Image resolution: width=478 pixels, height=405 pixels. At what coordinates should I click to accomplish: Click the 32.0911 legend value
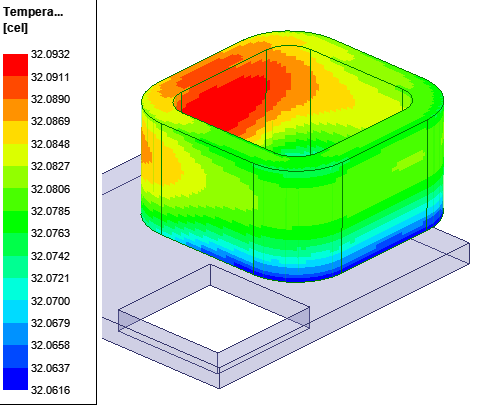pyautogui.click(x=50, y=77)
